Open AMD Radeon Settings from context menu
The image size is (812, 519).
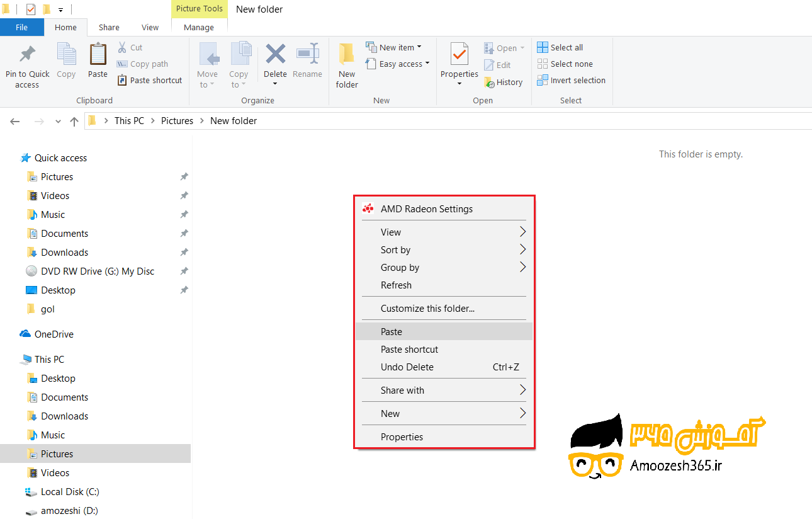point(426,209)
